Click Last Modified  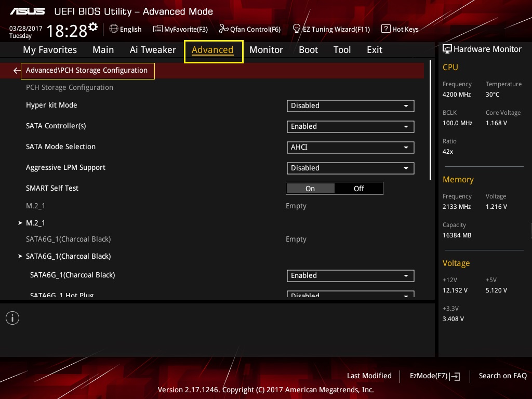coord(369,376)
